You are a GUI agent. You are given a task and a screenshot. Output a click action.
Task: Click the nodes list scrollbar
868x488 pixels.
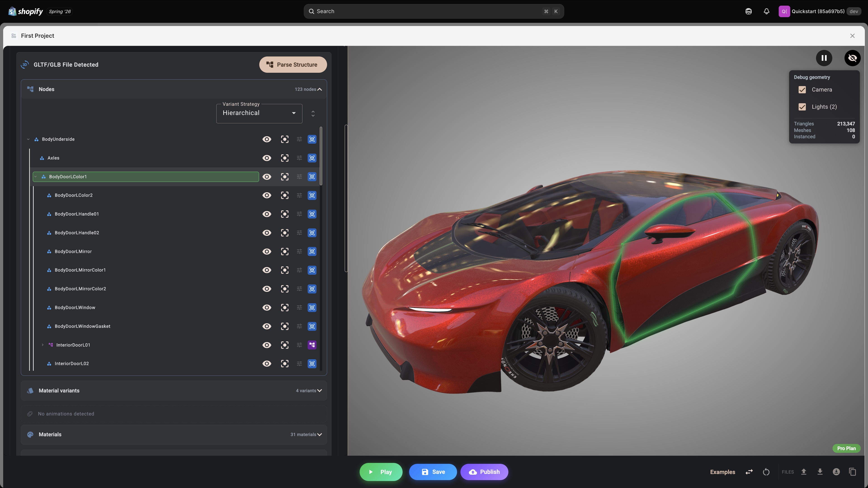pos(321,156)
